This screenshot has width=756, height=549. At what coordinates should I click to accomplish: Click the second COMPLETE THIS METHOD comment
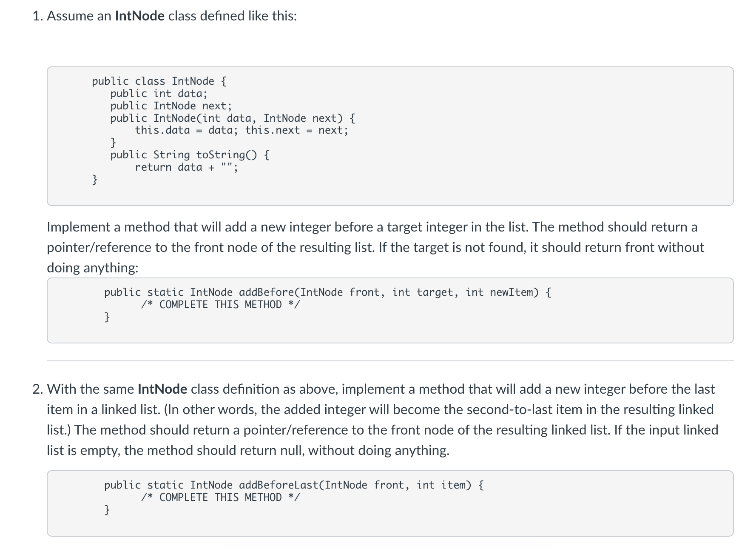[221, 498]
